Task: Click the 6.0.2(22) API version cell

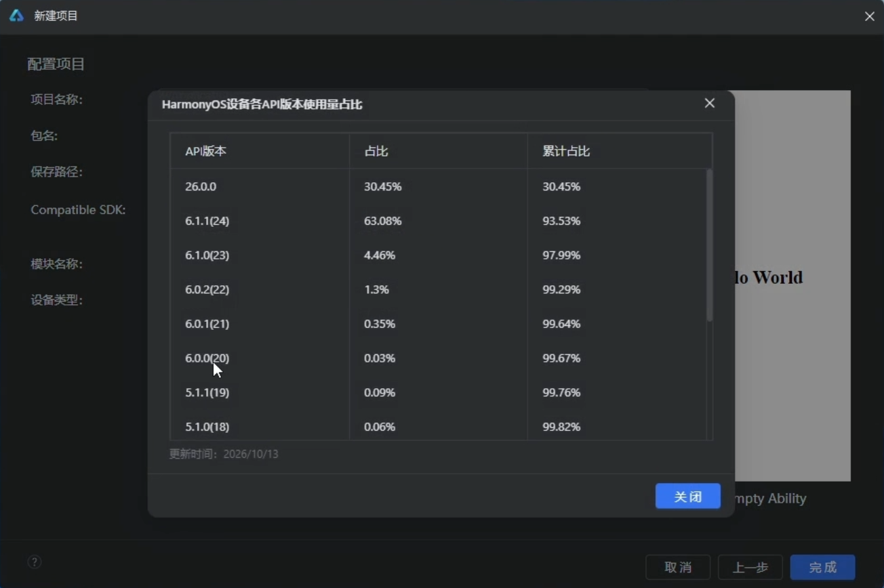Action: point(207,289)
